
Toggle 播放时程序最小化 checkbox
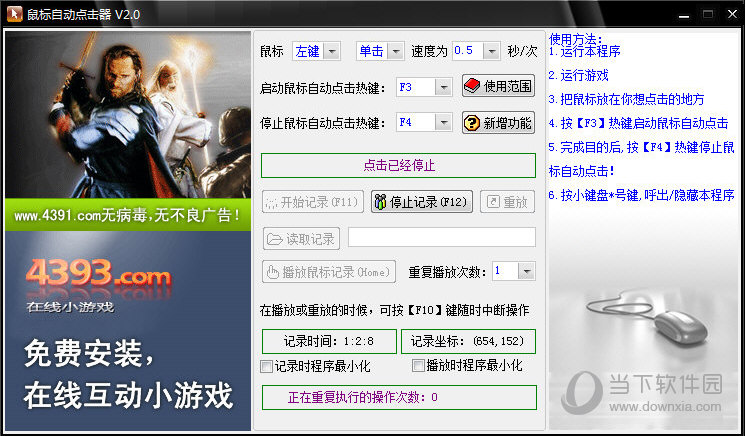pos(418,366)
